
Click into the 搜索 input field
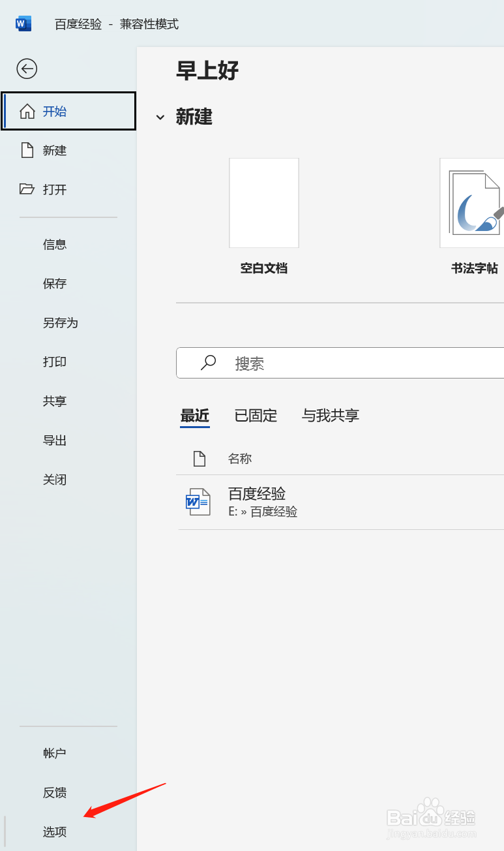click(x=340, y=363)
